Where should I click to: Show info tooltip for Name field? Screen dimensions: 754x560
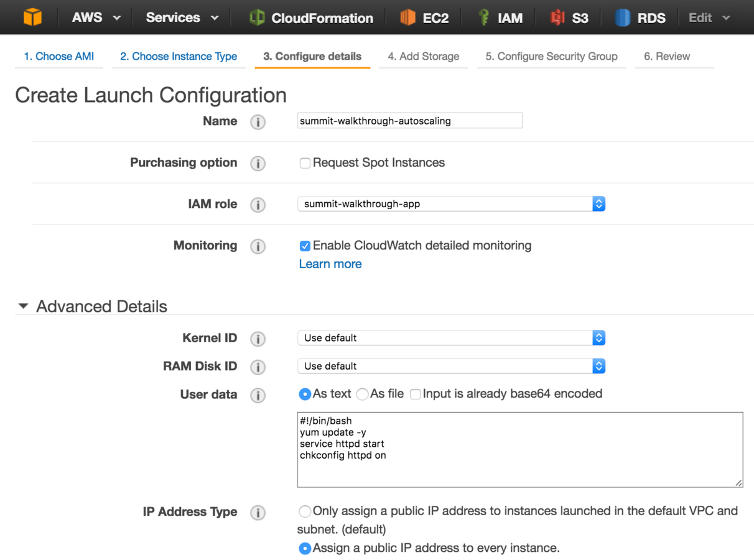tap(258, 122)
